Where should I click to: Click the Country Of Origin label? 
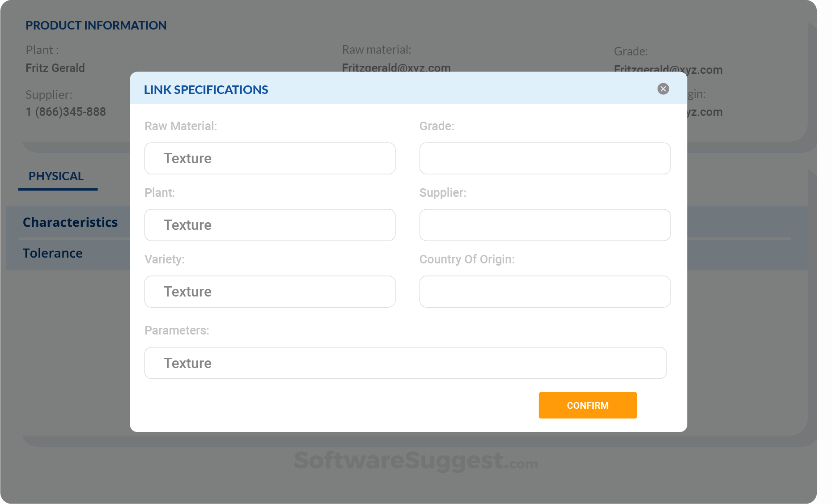(x=467, y=259)
